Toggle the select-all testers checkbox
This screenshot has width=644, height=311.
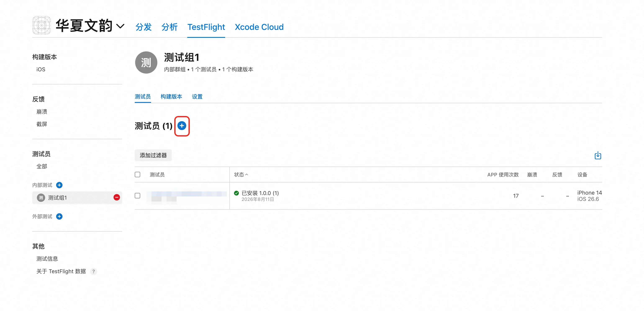(137, 174)
